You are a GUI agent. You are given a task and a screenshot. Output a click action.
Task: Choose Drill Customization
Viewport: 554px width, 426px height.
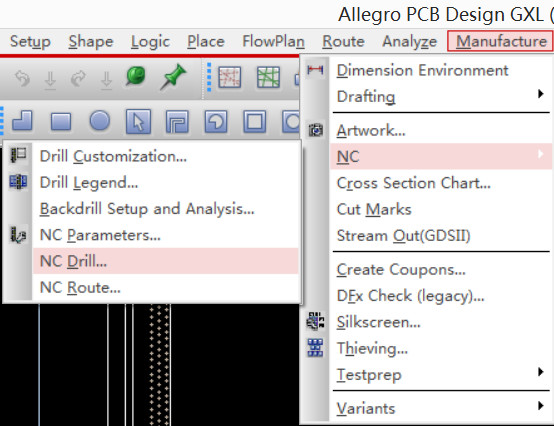[166, 156]
